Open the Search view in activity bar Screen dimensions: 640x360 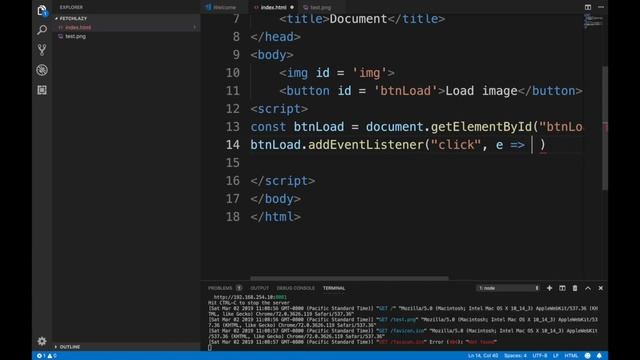pyautogui.click(x=42, y=30)
